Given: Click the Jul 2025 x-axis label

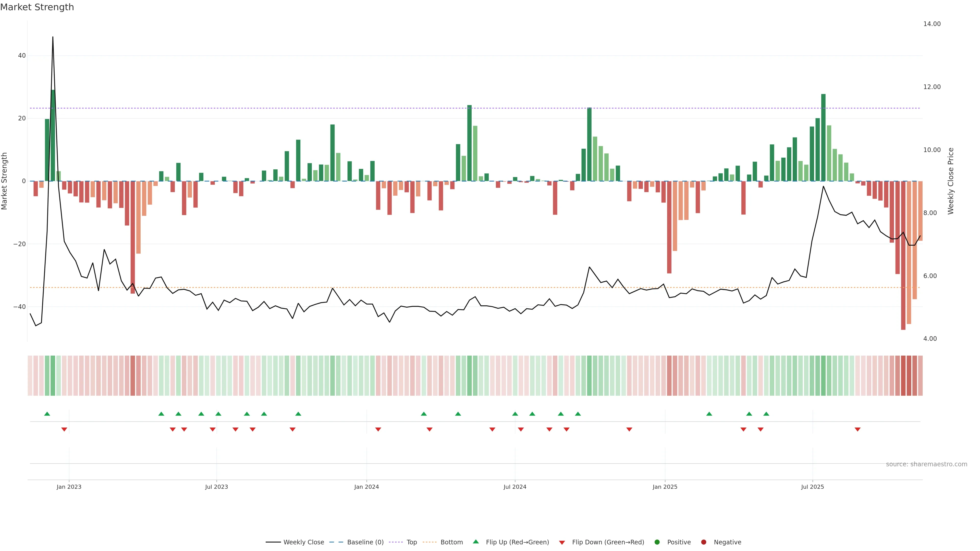Looking at the screenshot, I should pos(812,487).
